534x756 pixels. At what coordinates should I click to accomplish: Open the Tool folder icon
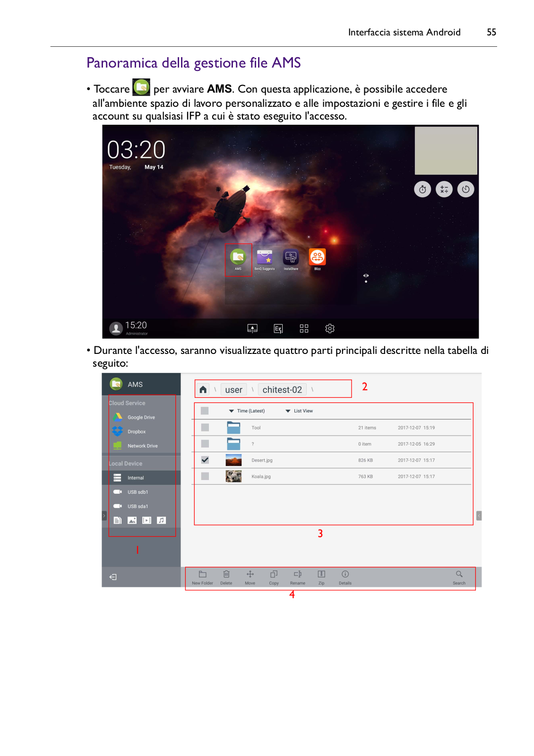233,428
